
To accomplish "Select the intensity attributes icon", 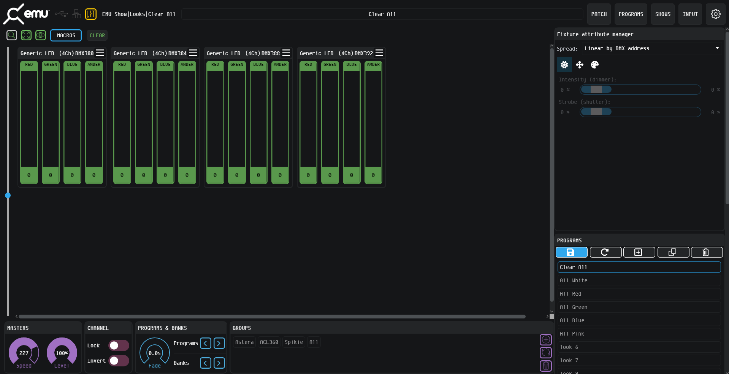I will click(x=564, y=65).
